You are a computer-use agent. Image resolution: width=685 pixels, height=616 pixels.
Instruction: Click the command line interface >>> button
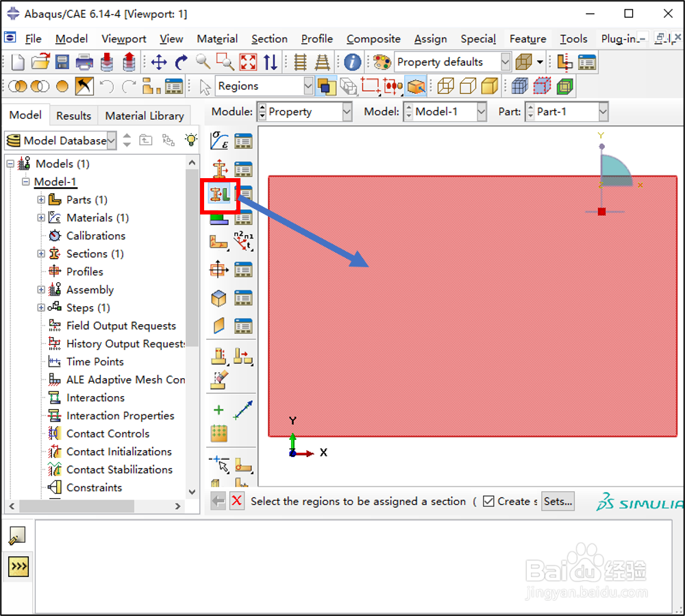tap(18, 567)
